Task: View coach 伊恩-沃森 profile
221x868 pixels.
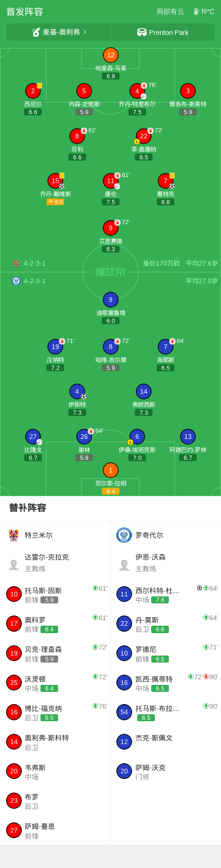Action: coord(166,562)
